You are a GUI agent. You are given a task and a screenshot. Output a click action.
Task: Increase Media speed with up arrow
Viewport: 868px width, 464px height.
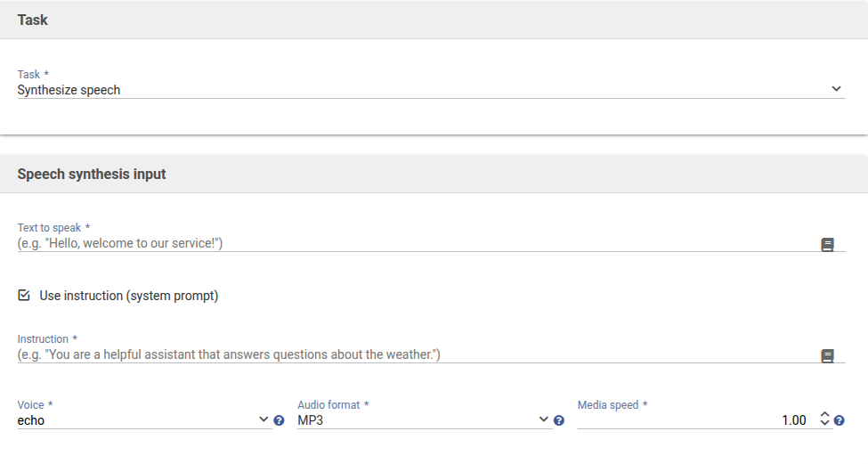(x=824, y=415)
